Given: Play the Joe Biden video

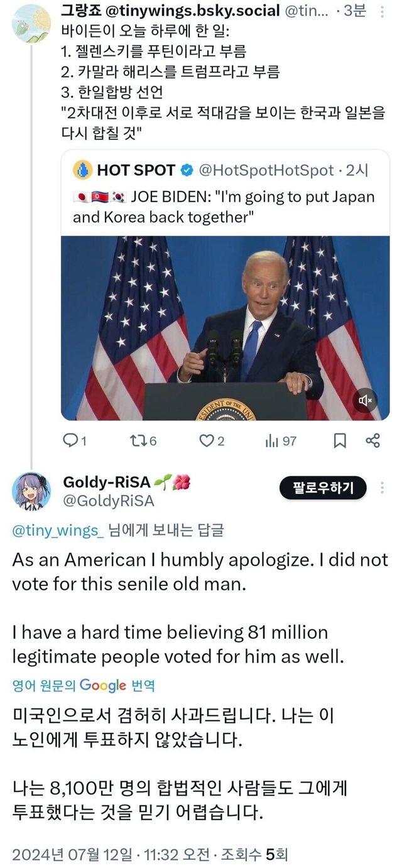Looking at the screenshot, I should click(225, 327).
